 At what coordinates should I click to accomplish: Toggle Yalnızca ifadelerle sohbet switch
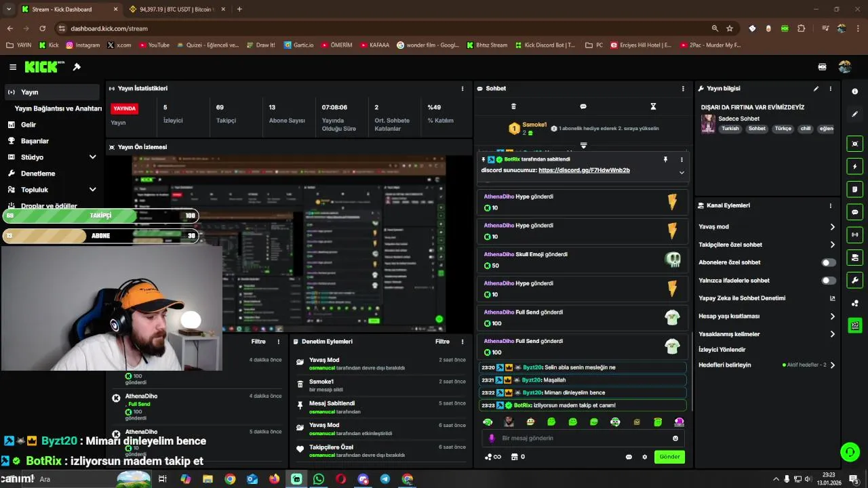(x=829, y=281)
